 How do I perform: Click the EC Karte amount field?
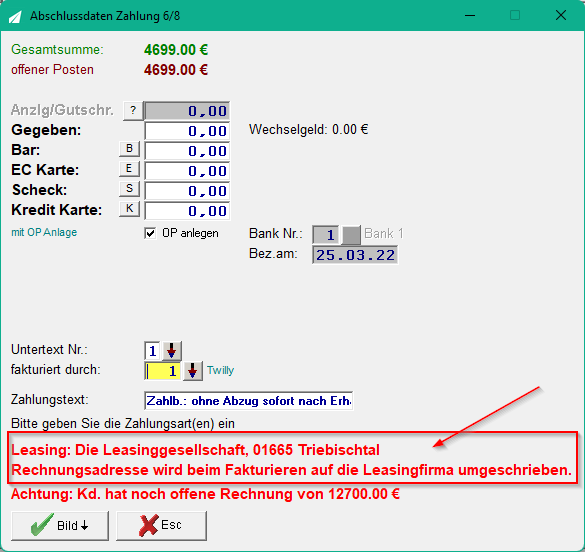(x=187, y=171)
